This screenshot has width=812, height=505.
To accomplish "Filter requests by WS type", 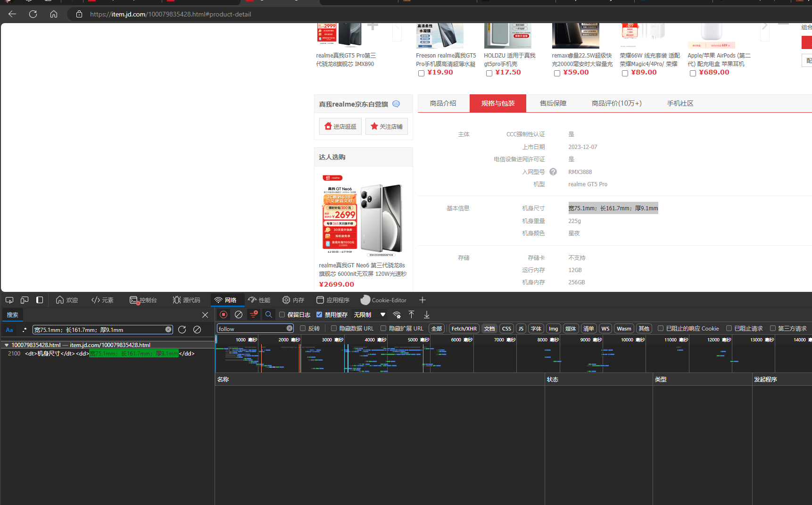I will 605,329.
